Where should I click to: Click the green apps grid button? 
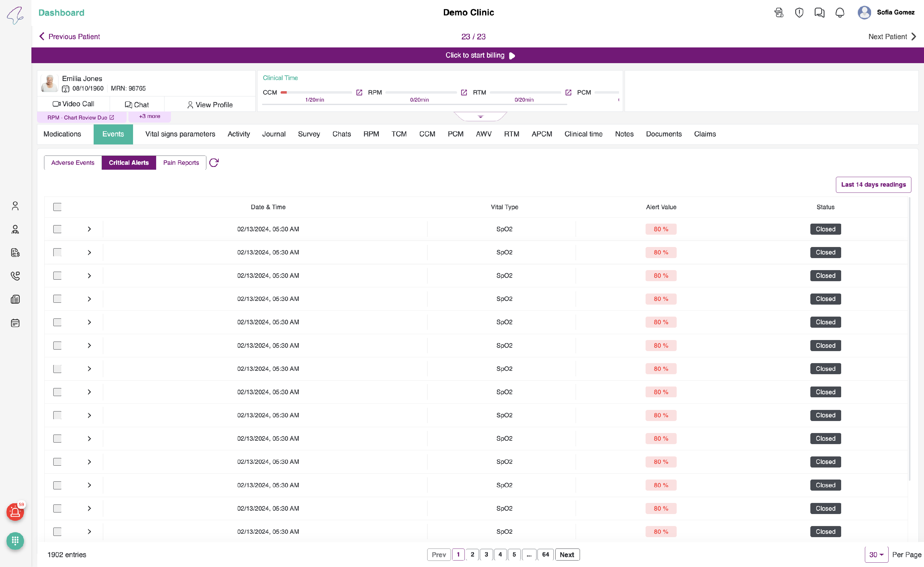(15, 541)
